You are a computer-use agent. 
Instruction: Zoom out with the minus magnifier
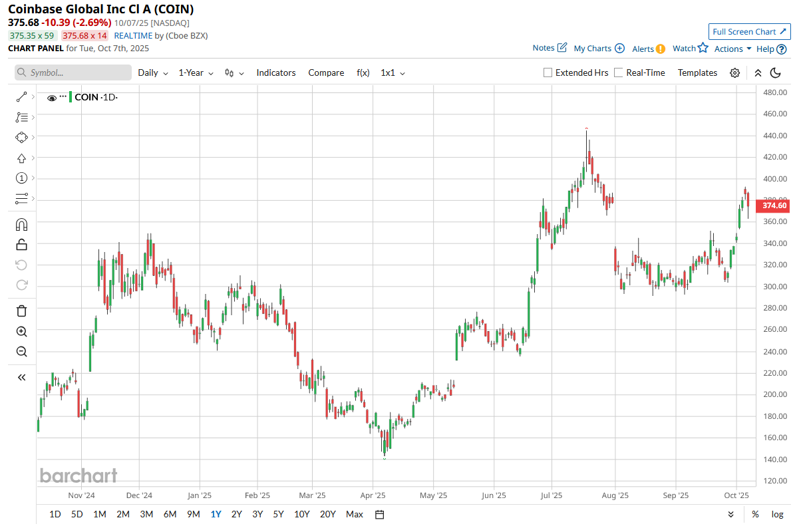(x=21, y=352)
